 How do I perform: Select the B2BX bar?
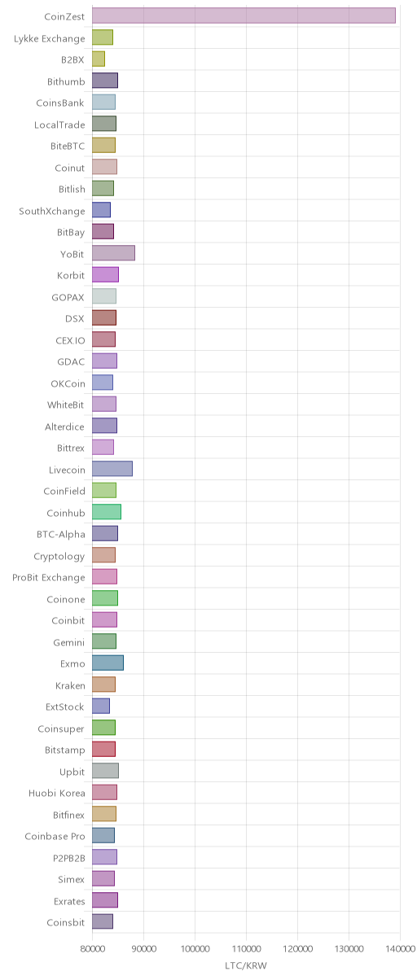pyautogui.click(x=99, y=59)
